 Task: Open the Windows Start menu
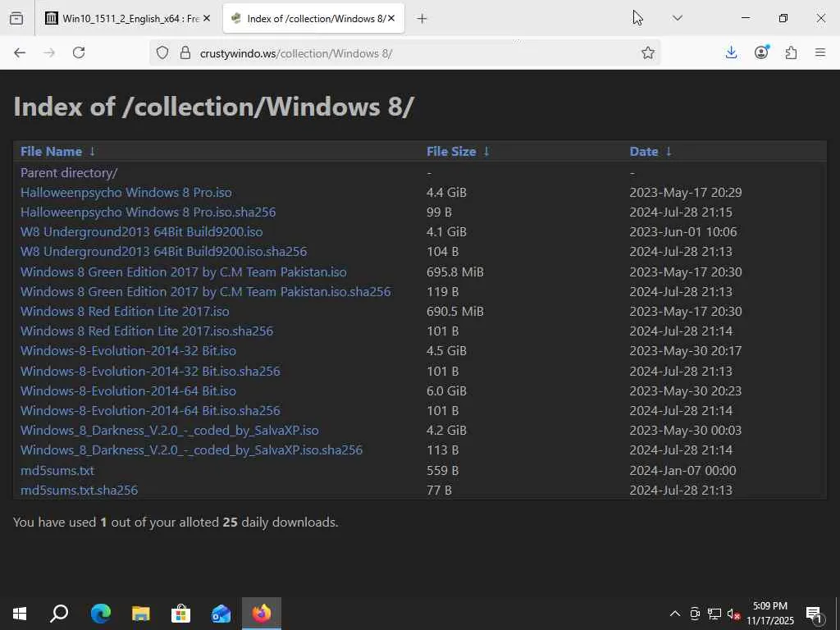coord(20,613)
